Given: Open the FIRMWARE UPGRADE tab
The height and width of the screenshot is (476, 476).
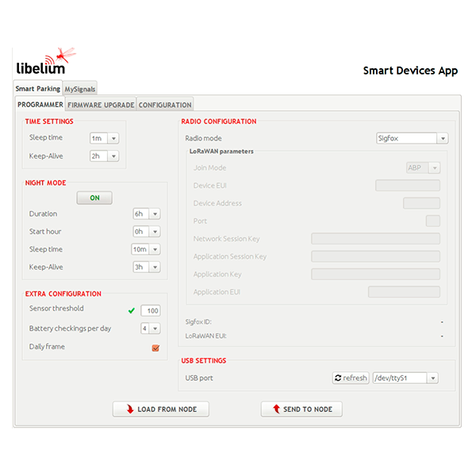Looking at the screenshot, I should click(101, 105).
